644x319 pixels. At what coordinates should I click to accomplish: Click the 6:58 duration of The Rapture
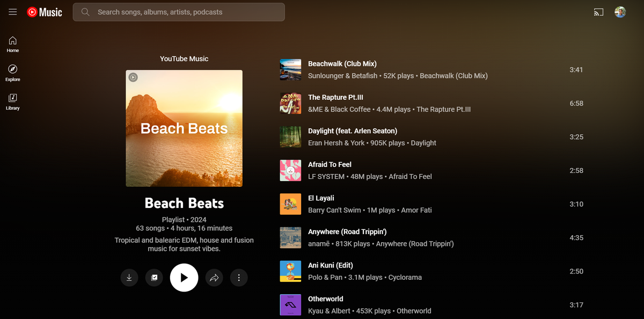pos(576,103)
